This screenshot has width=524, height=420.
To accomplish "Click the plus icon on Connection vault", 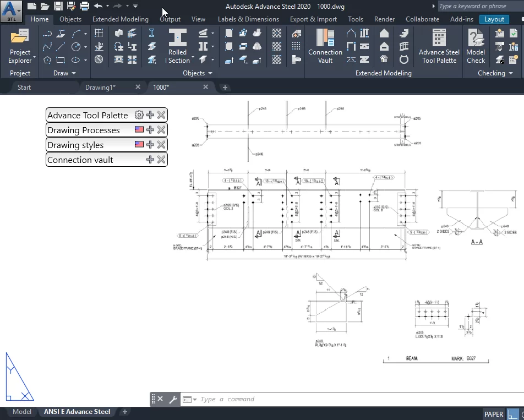I will (x=150, y=160).
